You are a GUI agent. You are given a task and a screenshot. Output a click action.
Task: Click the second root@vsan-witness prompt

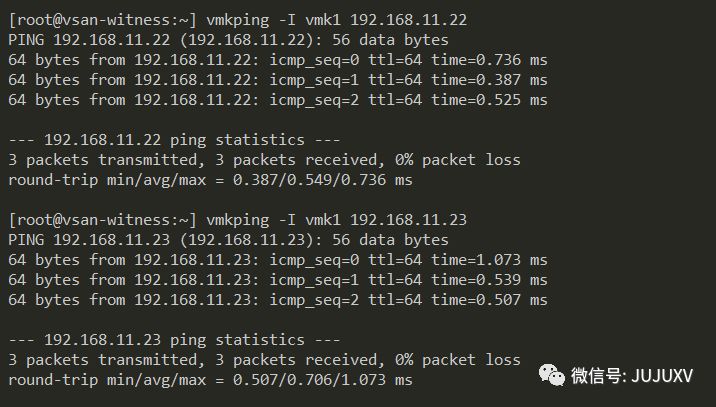point(103,220)
